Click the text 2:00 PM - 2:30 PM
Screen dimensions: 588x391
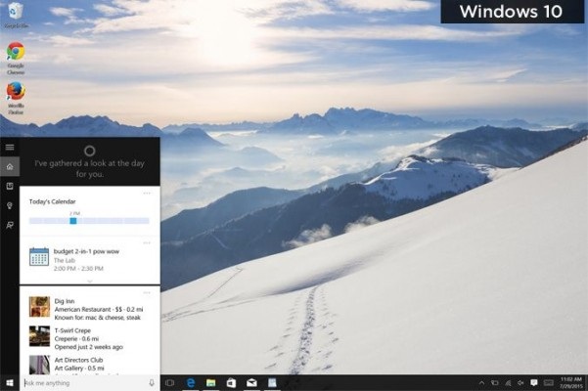coord(78,269)
